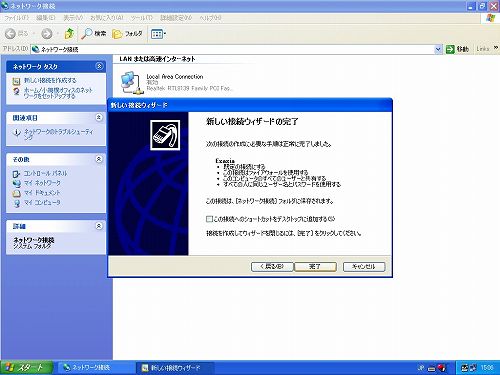The image size is (500, 375).
Task: Check the desktop shortcut checkbox
Action: point(209,219)
